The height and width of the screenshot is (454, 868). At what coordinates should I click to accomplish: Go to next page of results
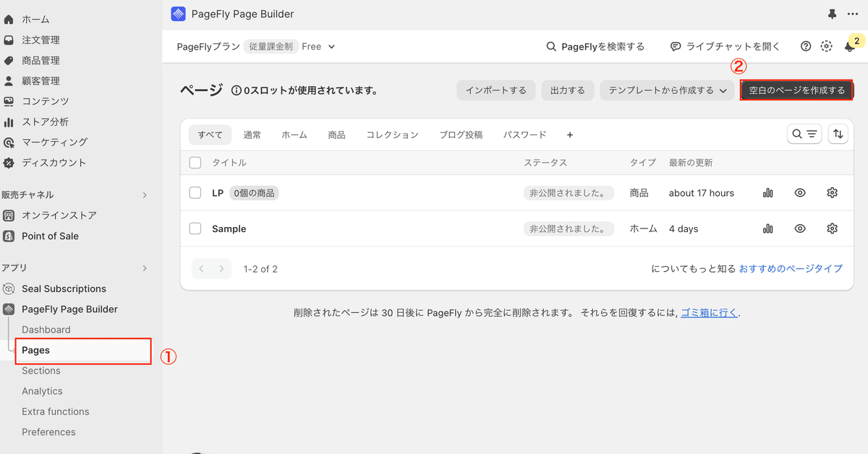click(x=221, y=269)
